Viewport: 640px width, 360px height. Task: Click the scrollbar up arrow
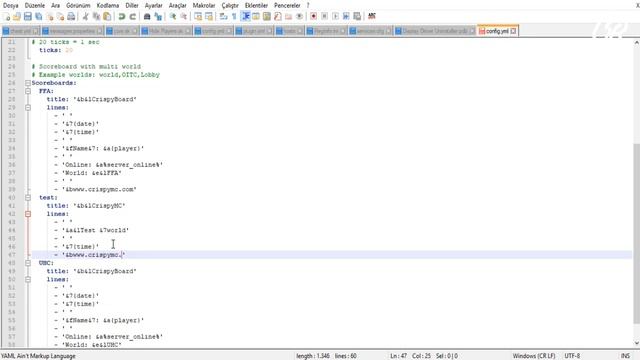pyautogui.click(x=636, y=42)
